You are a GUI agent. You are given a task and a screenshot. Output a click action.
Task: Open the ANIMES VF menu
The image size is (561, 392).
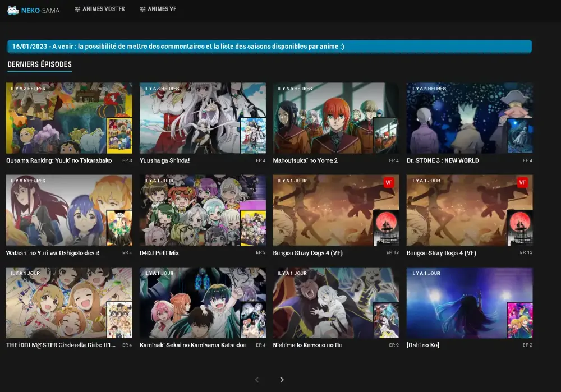pos(158,9)
